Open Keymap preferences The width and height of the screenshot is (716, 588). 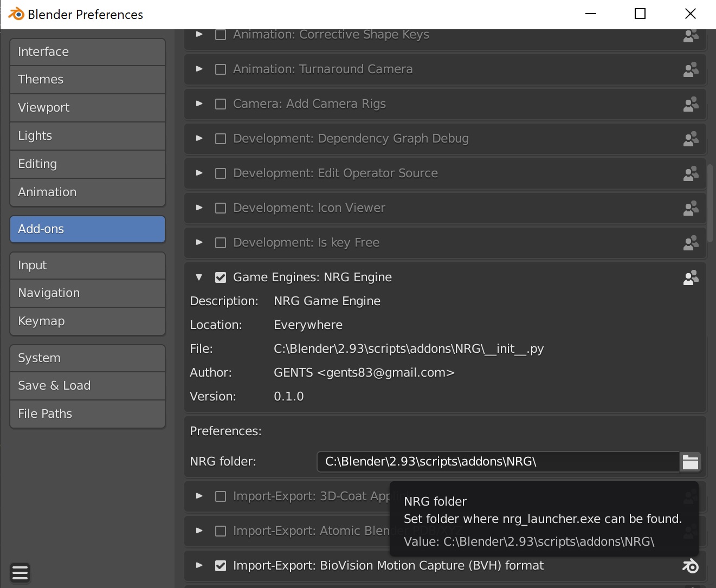point(87,321)
